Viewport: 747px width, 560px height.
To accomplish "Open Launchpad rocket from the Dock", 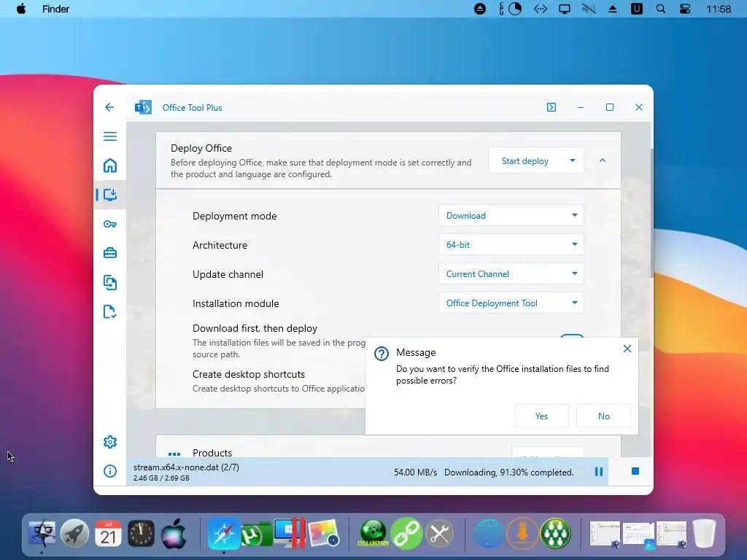I will pos(75,533).
